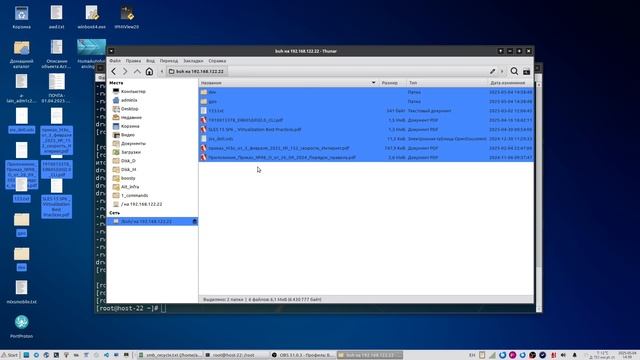Image resolution: width=640 pixels, height=360 pixels.
Task: Click the notification bell in the tray
Action: pyautogui.click(x=574, y=355)
